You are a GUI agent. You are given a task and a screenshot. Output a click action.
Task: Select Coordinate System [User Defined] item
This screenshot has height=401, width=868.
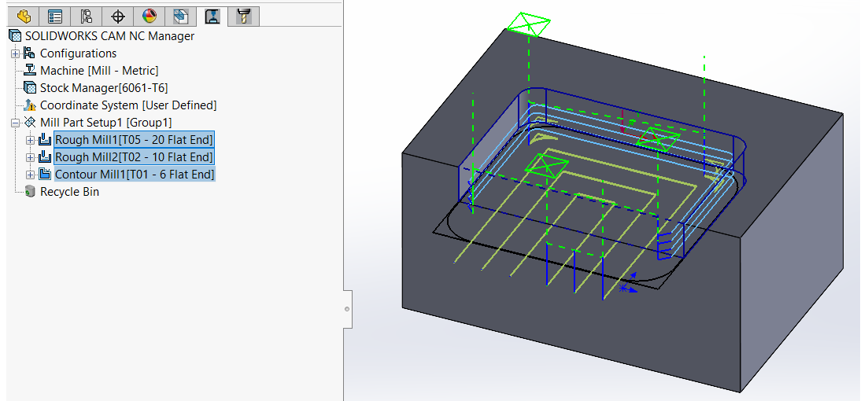(127, 105)
